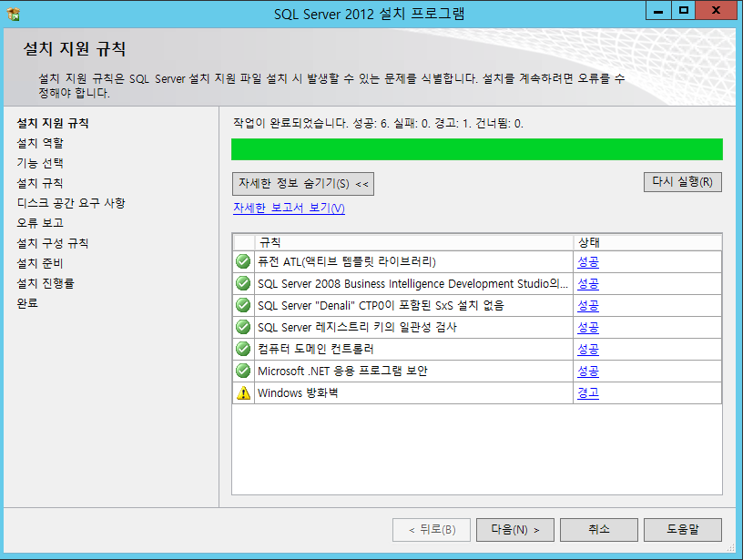Click check icon next to Denali CTP0 rule
Image resolution: width=753 pixels, height=560 pixels.
(x=243, y=306)
